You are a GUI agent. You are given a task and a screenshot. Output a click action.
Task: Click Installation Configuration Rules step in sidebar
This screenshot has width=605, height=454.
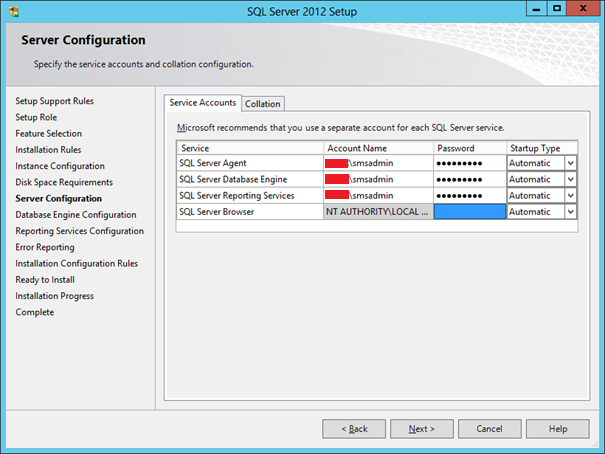(x=76, y=263)
